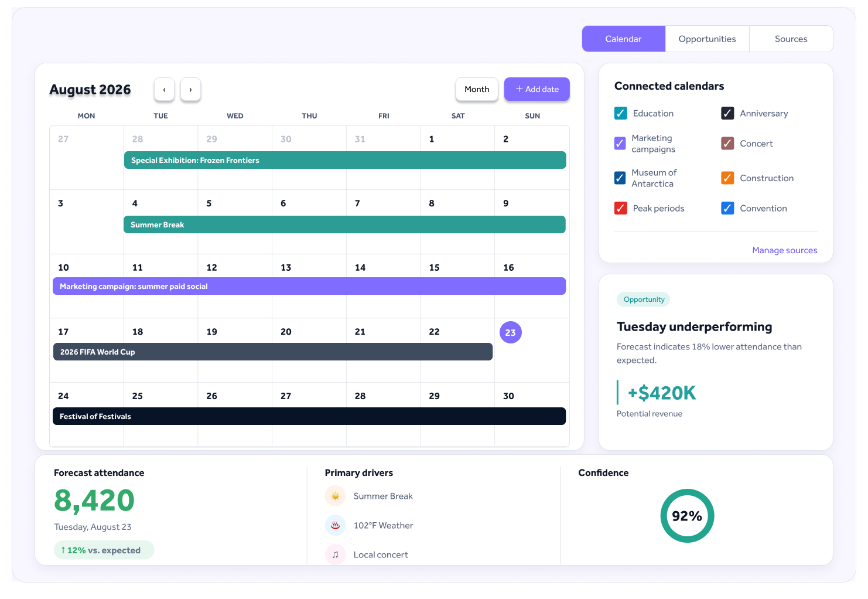Select the 102°F Weather driver label
The height and width of the screenshot is (599, 868).
[x=383, y=525]
